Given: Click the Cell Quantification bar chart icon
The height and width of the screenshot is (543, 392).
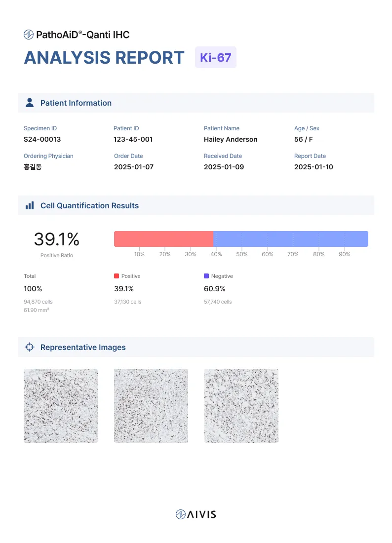Looking at the screenshot, I should tap(30, 205).
